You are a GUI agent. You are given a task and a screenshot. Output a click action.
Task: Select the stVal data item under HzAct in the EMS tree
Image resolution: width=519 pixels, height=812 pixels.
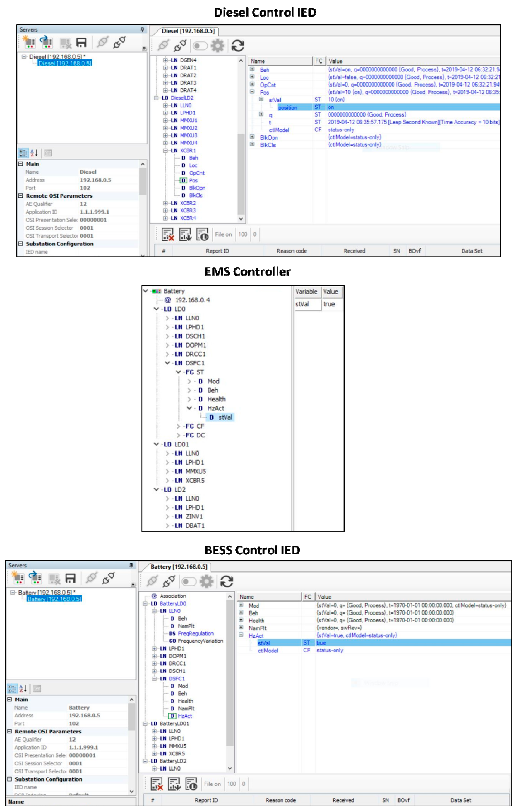click(x=225, y=417)
